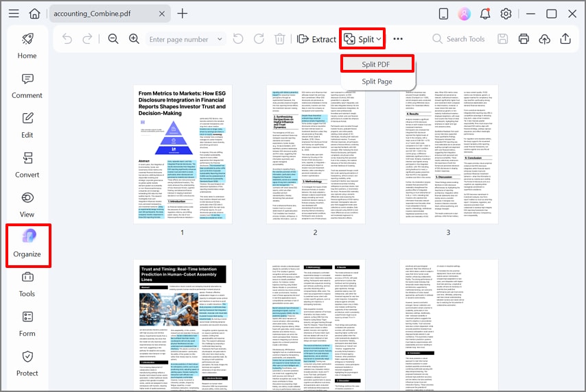This screenshot has width=586, height=392.
Task: Open the user profile avatar
Action: click(464, 14)
